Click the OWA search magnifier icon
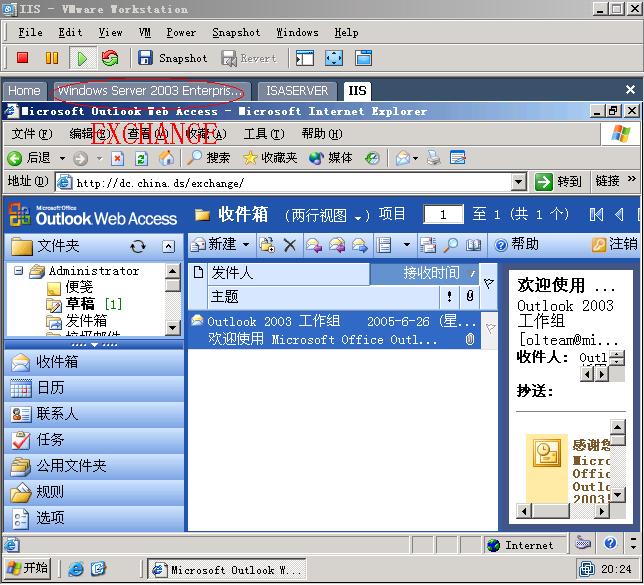The image size is (644, 585). point(451,245)
